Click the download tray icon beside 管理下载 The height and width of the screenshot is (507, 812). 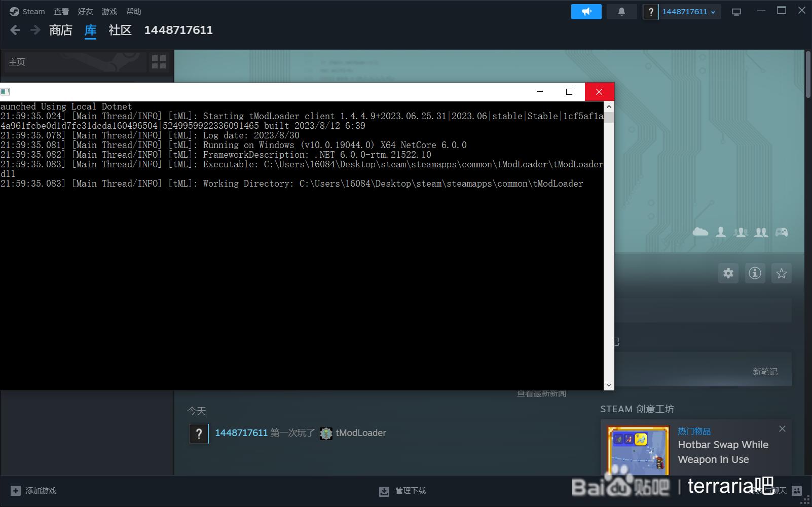[x=384, y=491]
